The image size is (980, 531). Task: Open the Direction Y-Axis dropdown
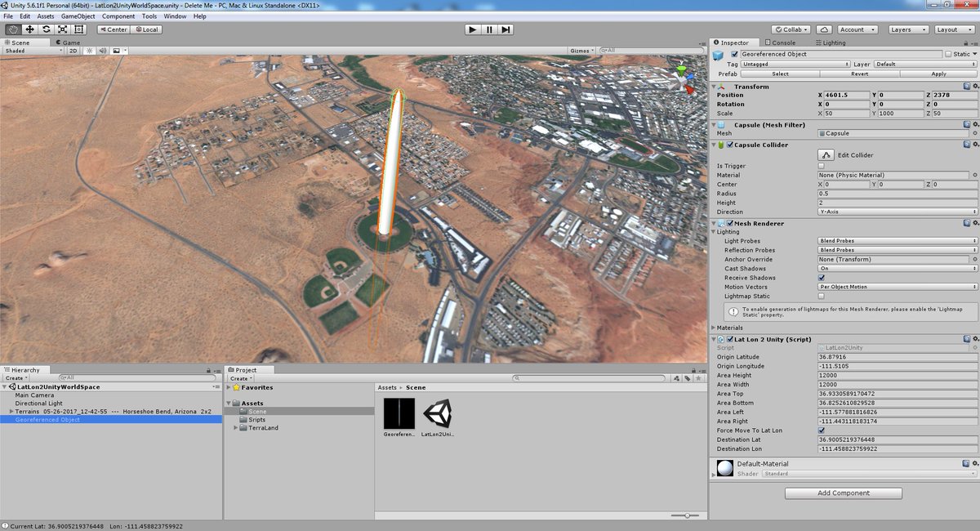click(898, 212)
